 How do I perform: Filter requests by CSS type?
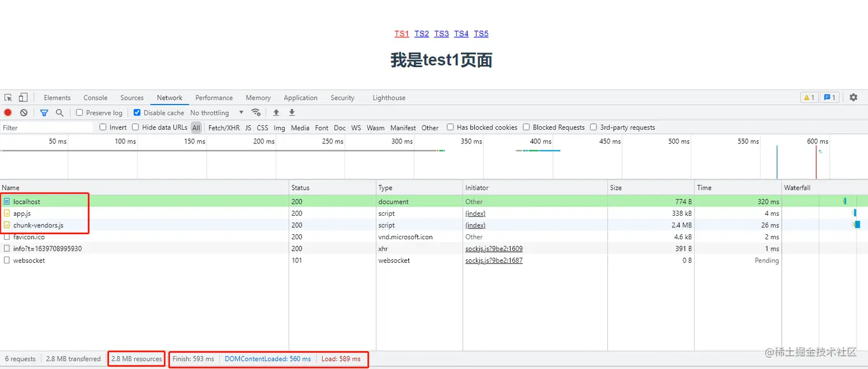tap(262, 128)
